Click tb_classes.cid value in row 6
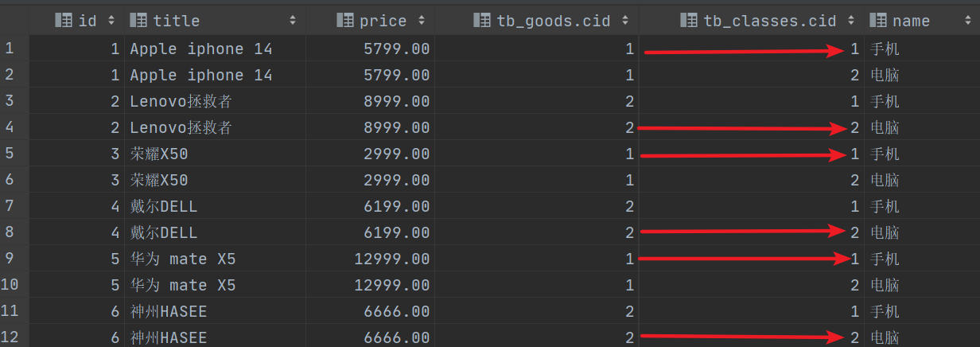 click(855, 180)
